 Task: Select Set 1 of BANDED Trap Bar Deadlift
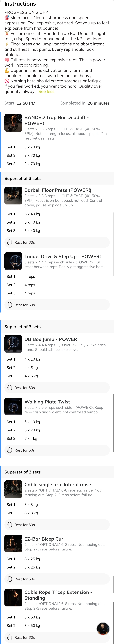57,147
